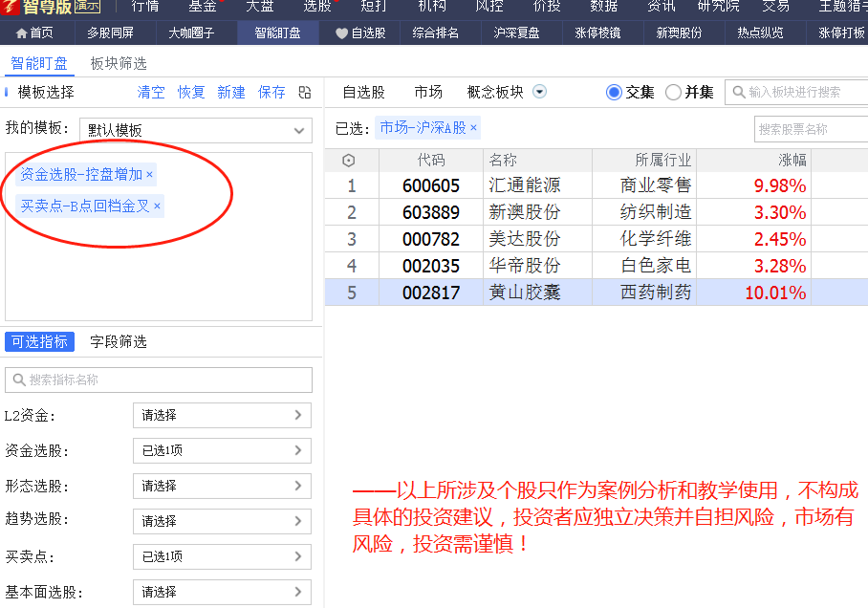Expand the 形态选股 请选择 selector
This screenshot has width=868, height=608.
(222, 487)
